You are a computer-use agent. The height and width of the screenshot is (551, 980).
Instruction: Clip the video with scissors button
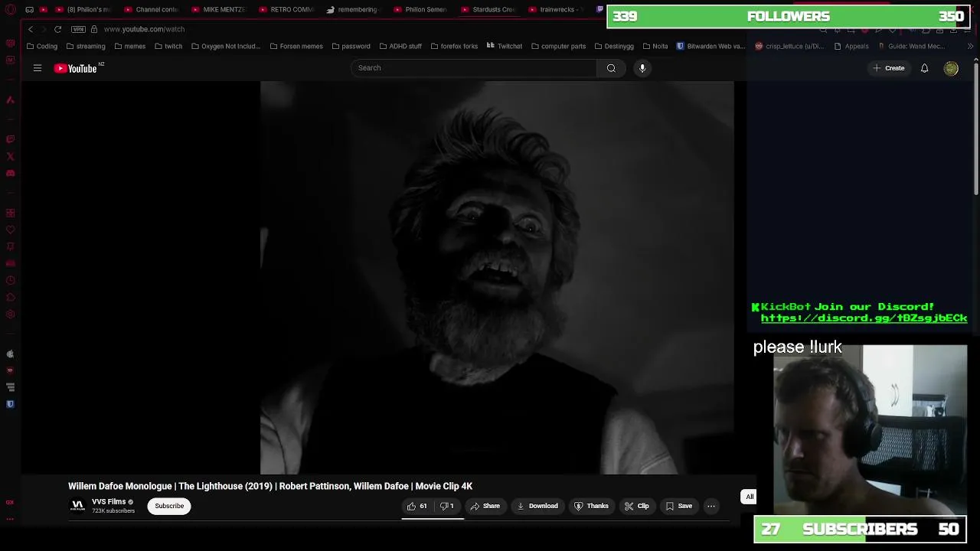click(636, 506)
